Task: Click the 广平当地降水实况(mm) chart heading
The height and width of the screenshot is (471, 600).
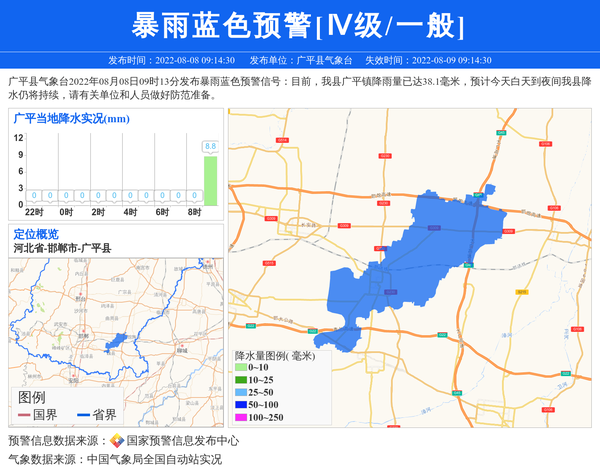Action: pyautogui.click(x=71, y=119)
